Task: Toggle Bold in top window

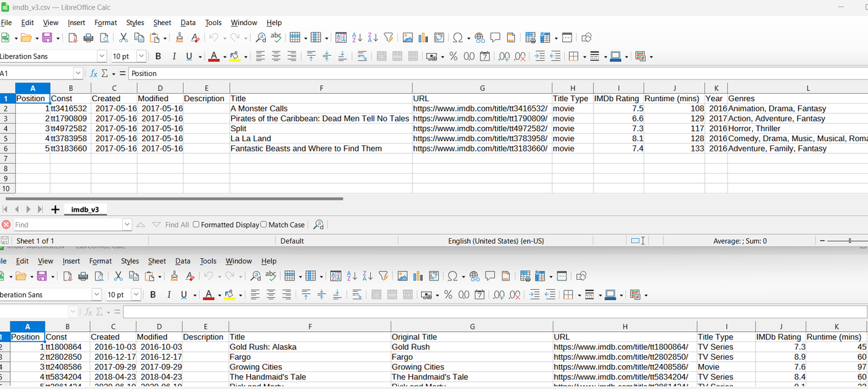Action: click(x=158, y=56)
